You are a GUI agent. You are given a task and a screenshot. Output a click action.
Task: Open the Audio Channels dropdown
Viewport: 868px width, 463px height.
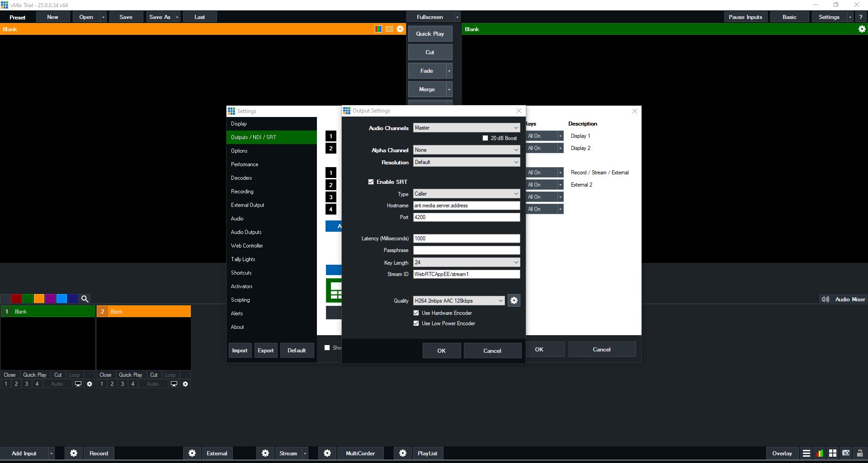click(x=467, y=128)
